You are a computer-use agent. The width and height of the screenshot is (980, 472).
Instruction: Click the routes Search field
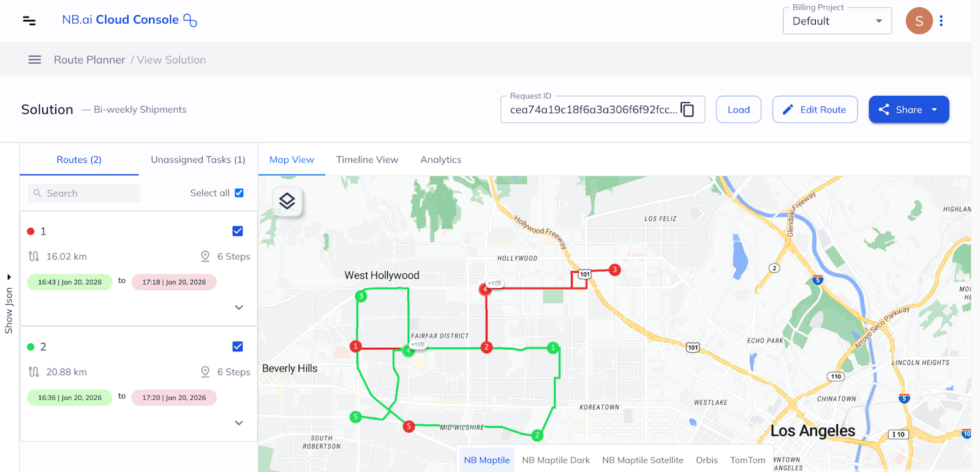point(85,193)
